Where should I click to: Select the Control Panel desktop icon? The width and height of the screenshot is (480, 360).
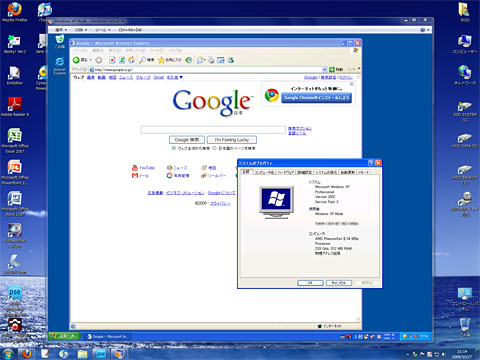click(x=465, y=299)
